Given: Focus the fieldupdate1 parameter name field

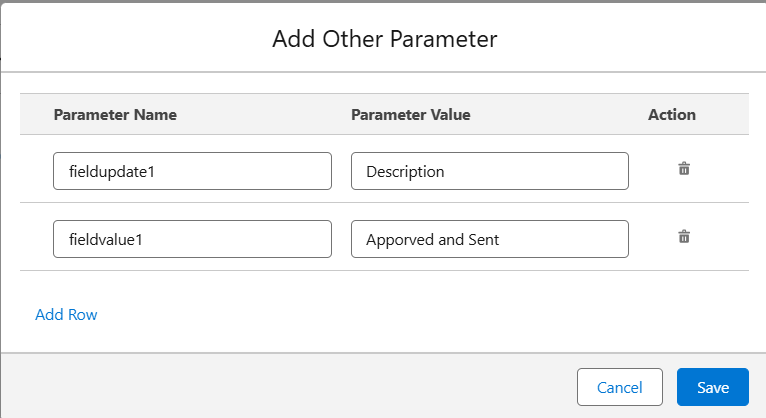Looking at the screenshot, I should [x=192, y=171].
